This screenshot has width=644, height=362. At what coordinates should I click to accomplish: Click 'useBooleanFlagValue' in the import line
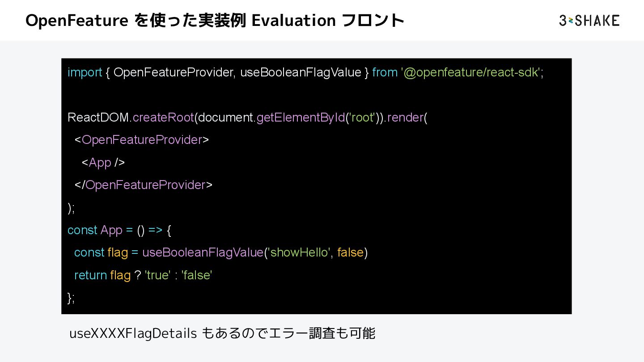(301, 72)
